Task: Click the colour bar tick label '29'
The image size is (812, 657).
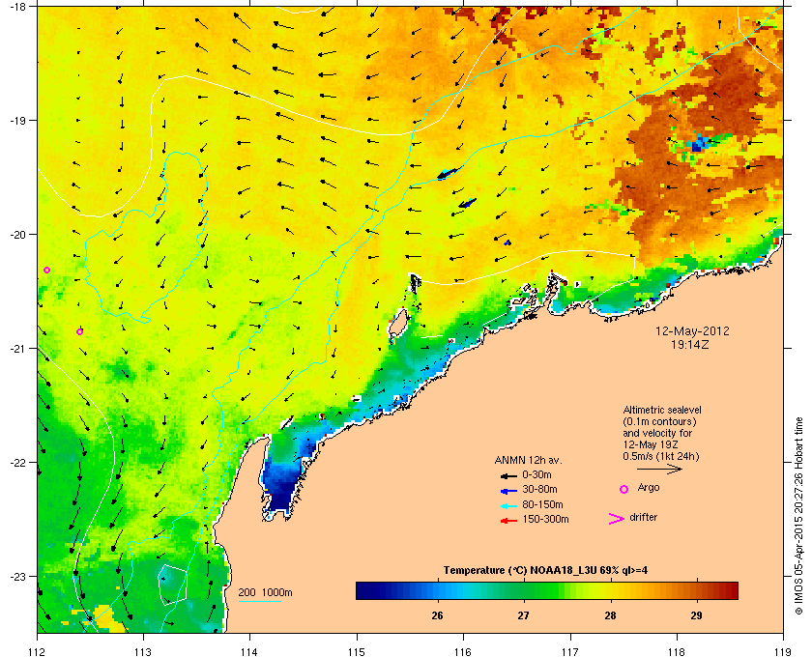Action: [697, 615]
